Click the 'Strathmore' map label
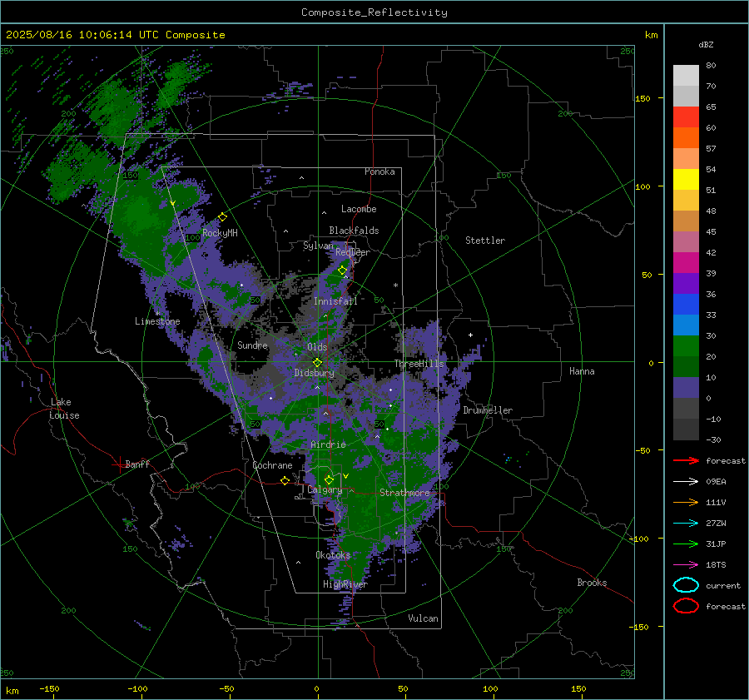This screenshot has height=700, width=749. [404, 493]
